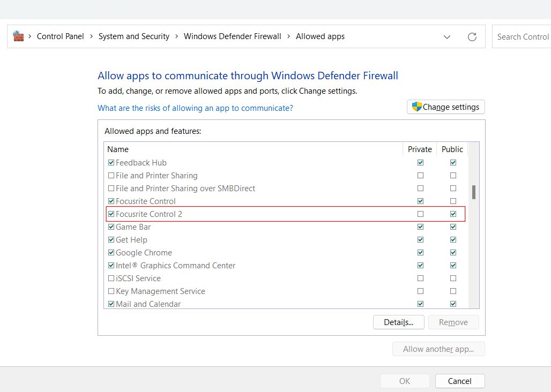This screenshot has width=551, height=392.
Task: Disable Public checkbox for Google Chrome
Action: [453, 252]
